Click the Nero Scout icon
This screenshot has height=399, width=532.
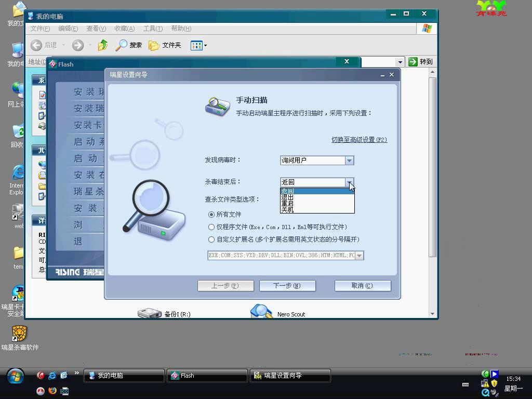click(261, 312)
